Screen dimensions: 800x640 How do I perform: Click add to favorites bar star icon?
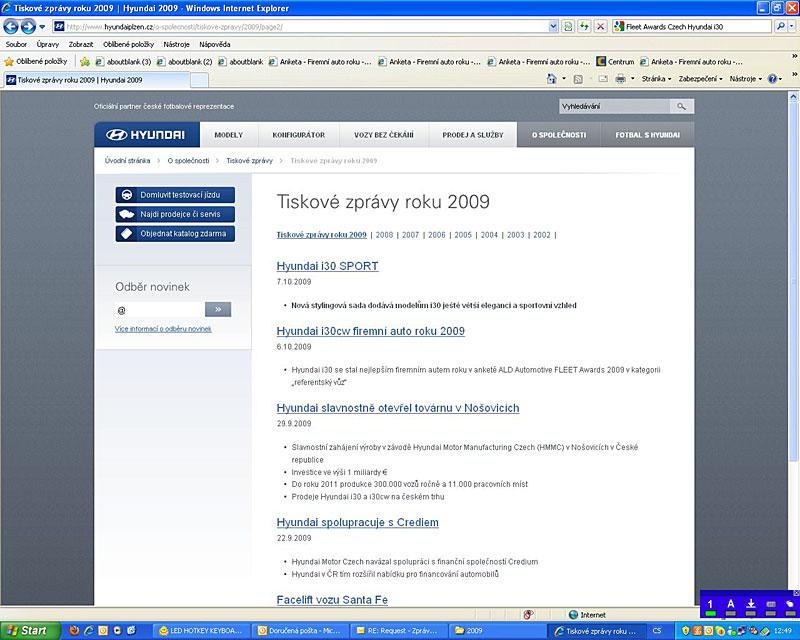tap(85, 62)
